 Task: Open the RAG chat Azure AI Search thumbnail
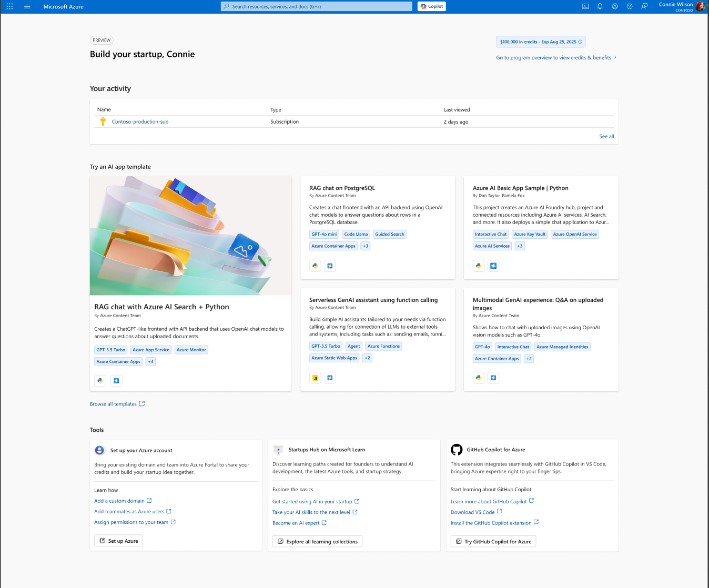(x=190, y=236)
